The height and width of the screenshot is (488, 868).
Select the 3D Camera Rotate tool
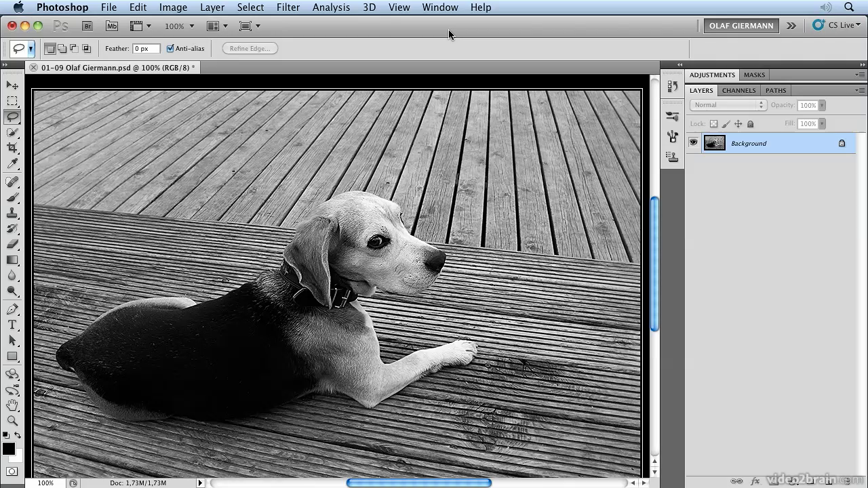(12, 390)
